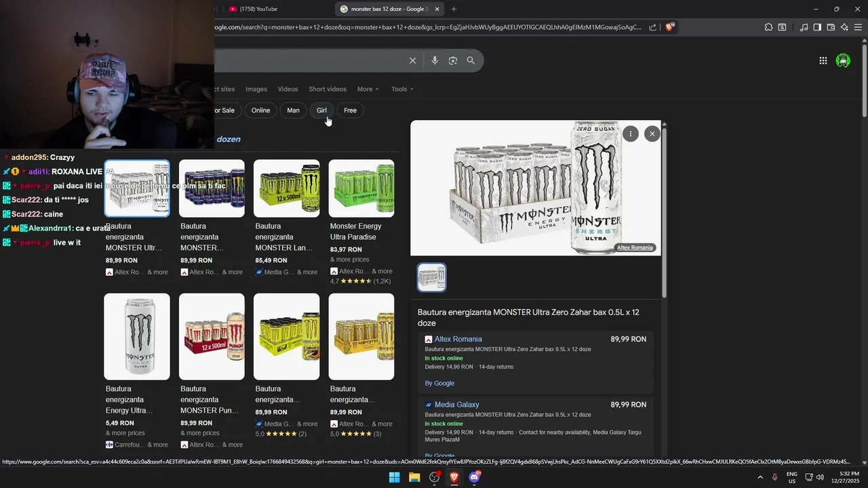Viewport: 868px width, 488px height.
Task: Click the 5,49 RON price text
Action: click(x=120, y=423)
